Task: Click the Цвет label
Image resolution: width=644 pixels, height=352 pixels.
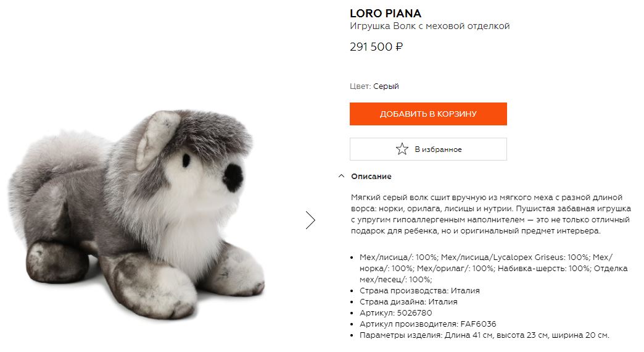Action: coord(360,86)
